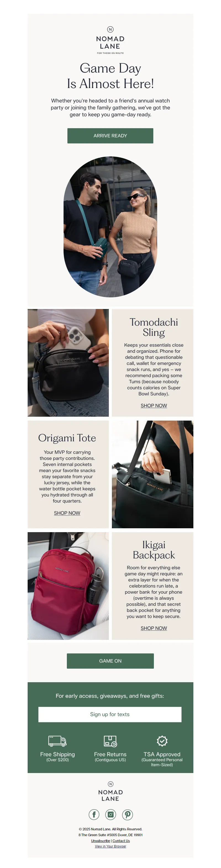Open the Facebook social icon
The height and width of the screenshot is (868, 221).
[x=94, y=814]
